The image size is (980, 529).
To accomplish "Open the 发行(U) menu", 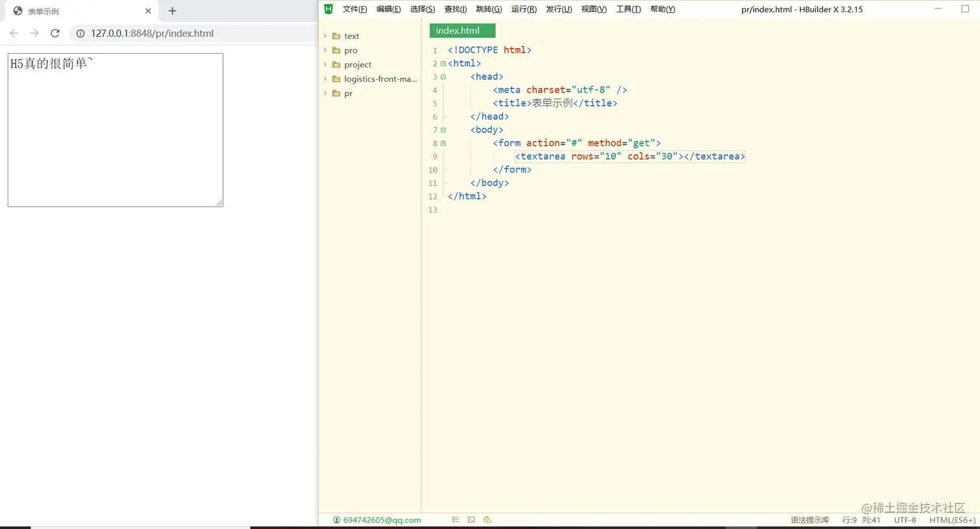I will tap(559, 9).
